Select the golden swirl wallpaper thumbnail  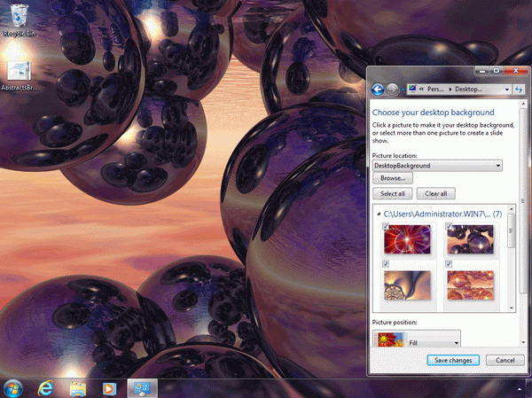407,285
